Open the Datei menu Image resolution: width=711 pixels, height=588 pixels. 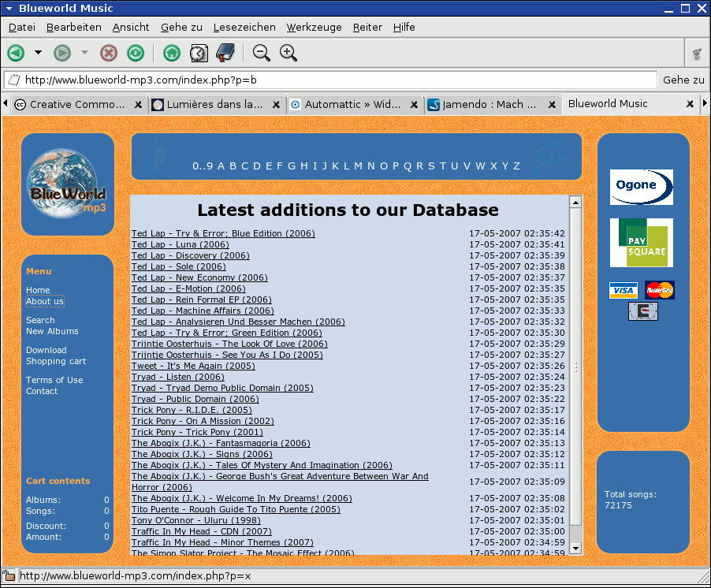click(22, 28)
